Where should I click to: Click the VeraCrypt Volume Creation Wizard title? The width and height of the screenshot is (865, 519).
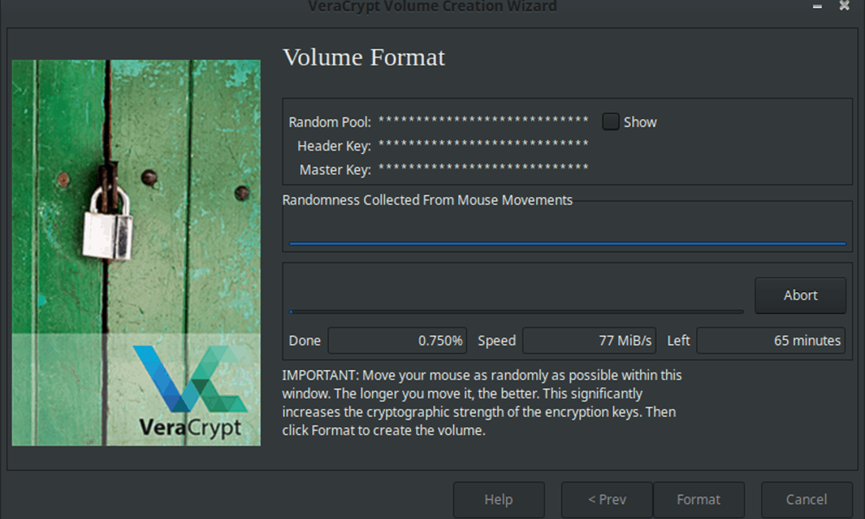coord(432,7)
